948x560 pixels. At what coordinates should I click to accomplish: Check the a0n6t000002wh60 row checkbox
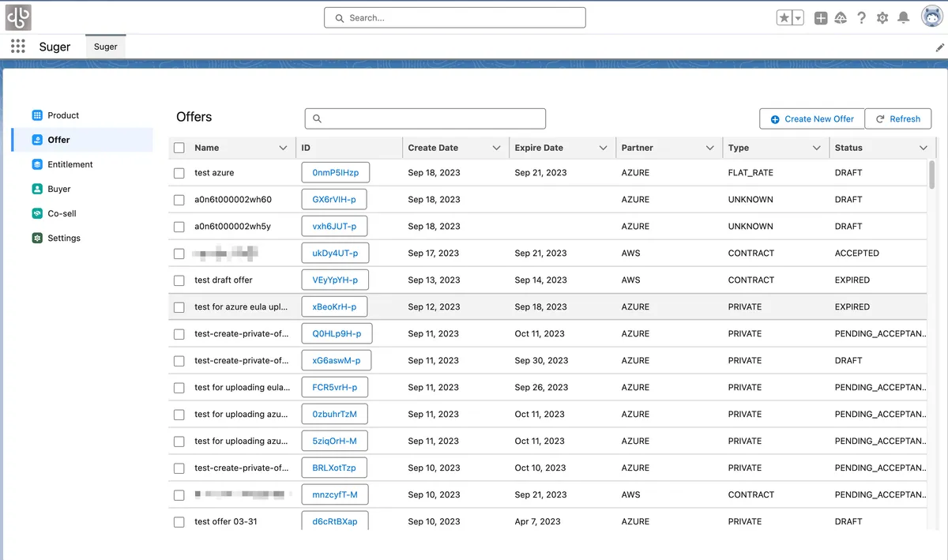click(x=179, y=200)
